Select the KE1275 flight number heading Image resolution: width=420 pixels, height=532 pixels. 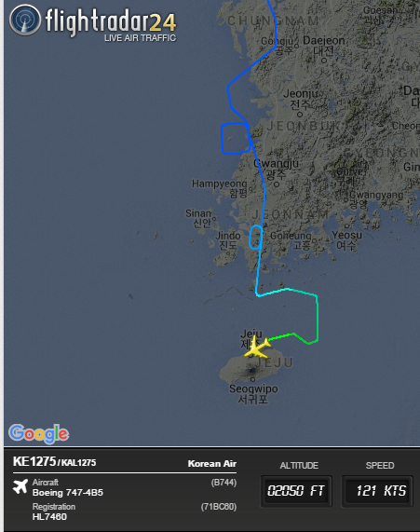(x=34, y=461)
